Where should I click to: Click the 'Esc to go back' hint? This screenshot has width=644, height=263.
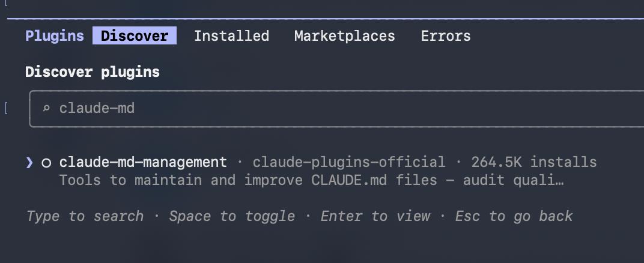[x=514, y=216]
